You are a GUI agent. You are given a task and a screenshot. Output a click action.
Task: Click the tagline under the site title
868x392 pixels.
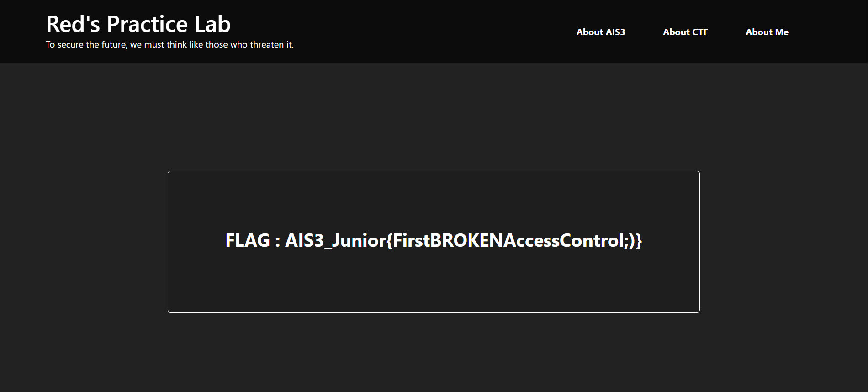[169, 45]
